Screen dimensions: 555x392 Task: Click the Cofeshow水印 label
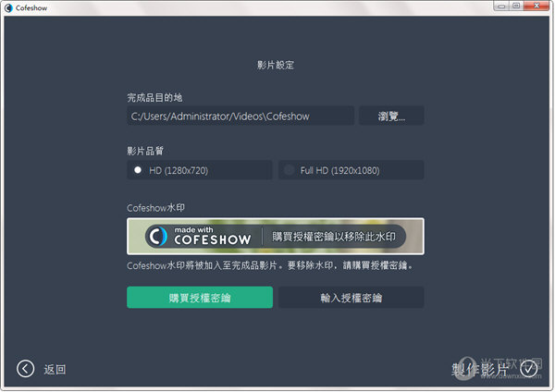[155, 208]
